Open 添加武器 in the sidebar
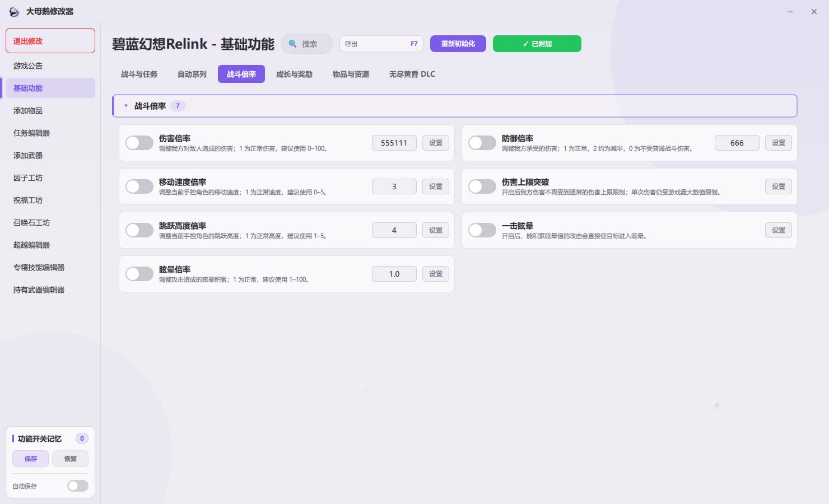829x504 pixels. (50, 155)
